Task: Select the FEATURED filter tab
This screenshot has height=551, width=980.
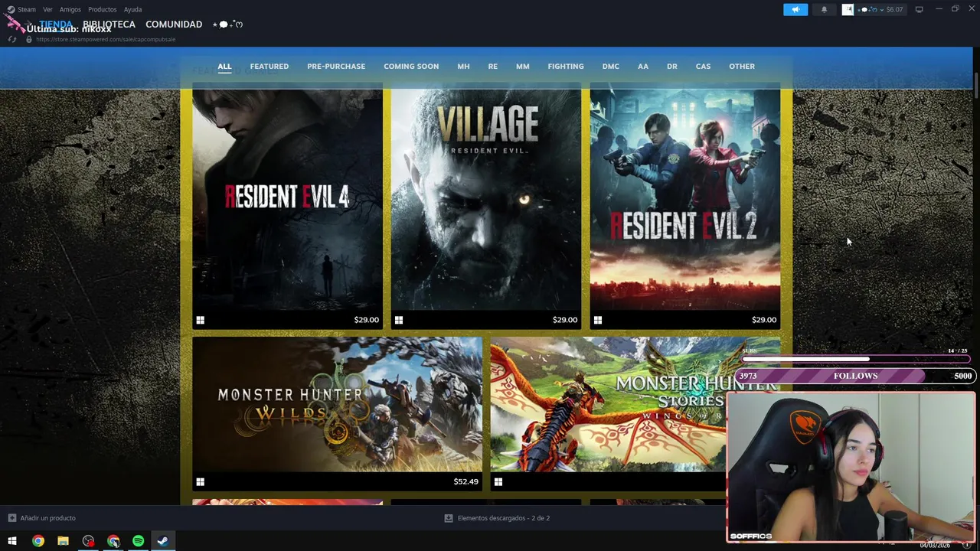Action: 269,67
